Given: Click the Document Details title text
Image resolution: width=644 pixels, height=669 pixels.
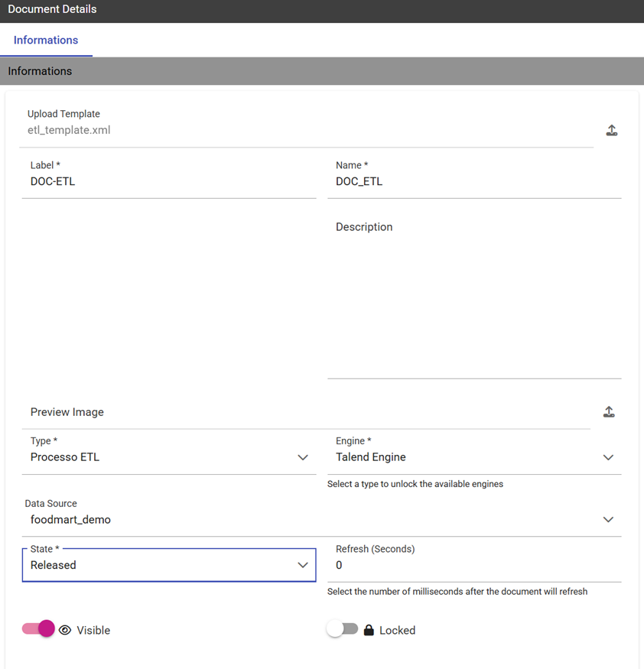Looking at the screenshot, I should [x=52, y=9].
